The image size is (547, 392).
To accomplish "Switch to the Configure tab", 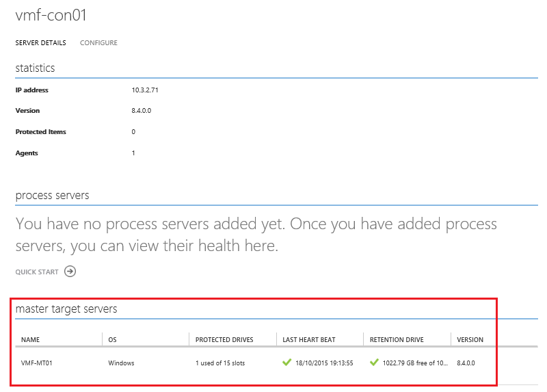I will coord(98,43).
